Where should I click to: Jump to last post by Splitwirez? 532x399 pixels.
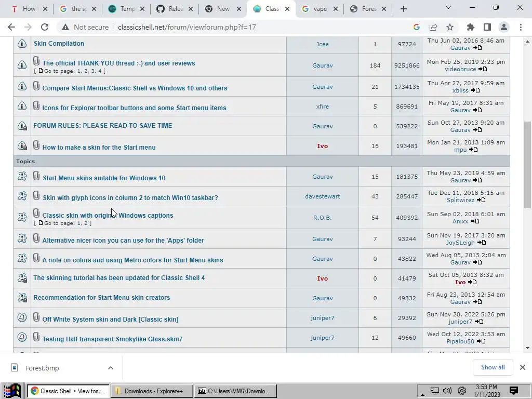481,200
